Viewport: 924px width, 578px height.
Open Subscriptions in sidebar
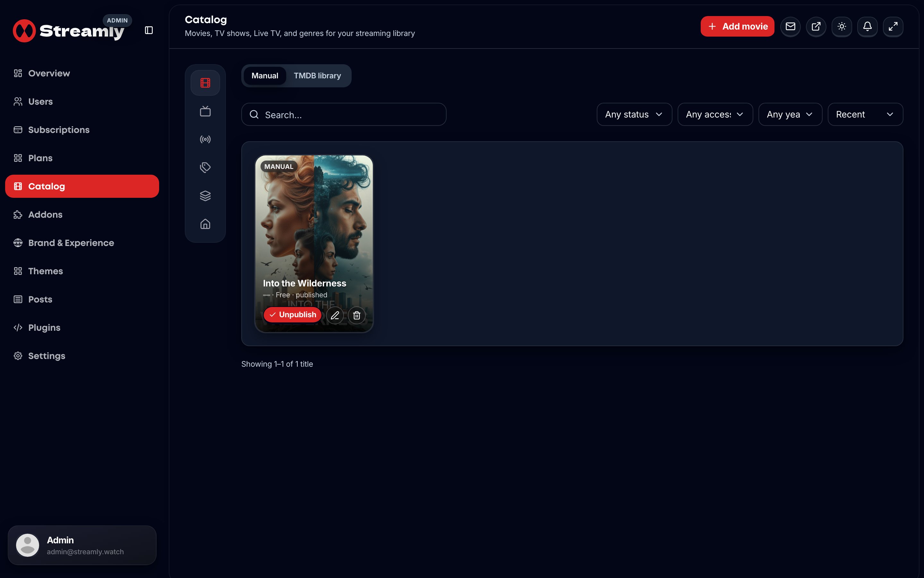pos(82,130)
